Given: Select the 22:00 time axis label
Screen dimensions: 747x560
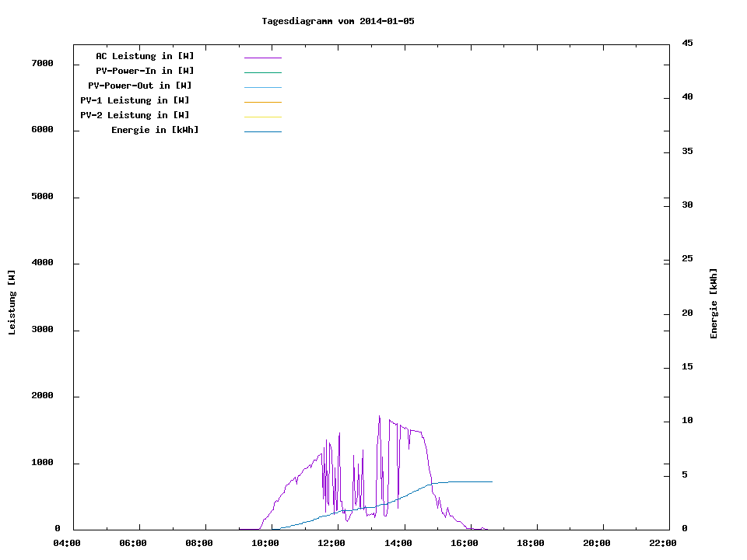Looking at the screenshot, I should click(663, 543).
